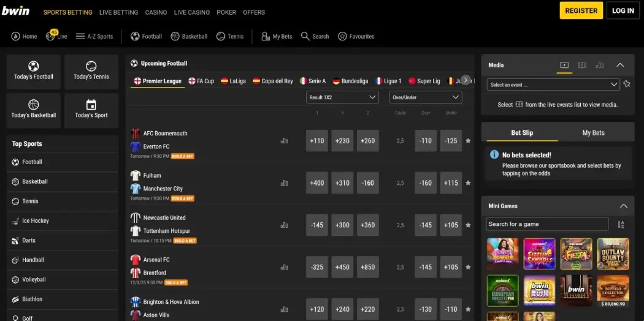Open Live Betting in the top menu
This screenshot has height=321, width=644.
click(x=119, y=12)
